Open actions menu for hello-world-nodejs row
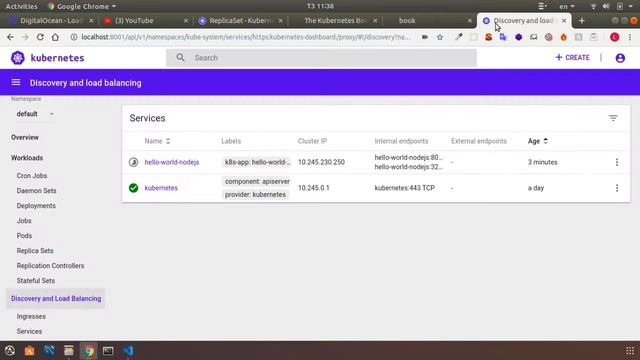The height and width of the screenshot is (360, 640). click(617, 162)
